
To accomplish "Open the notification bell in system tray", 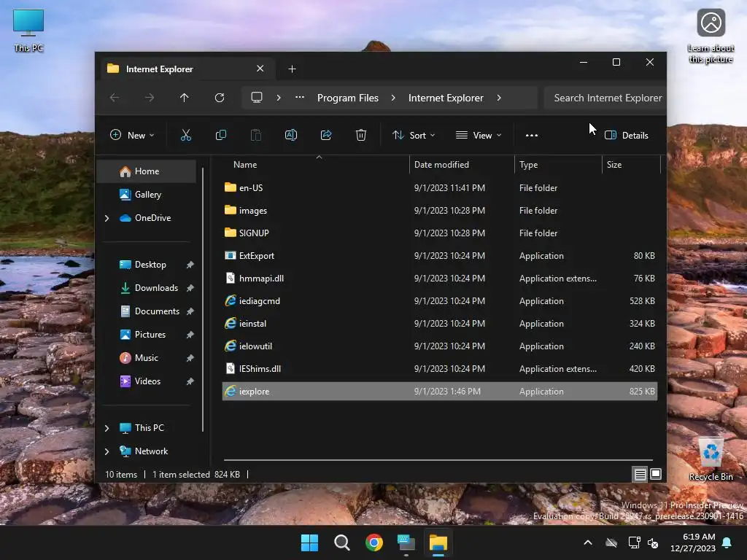I will click(727, 542).
